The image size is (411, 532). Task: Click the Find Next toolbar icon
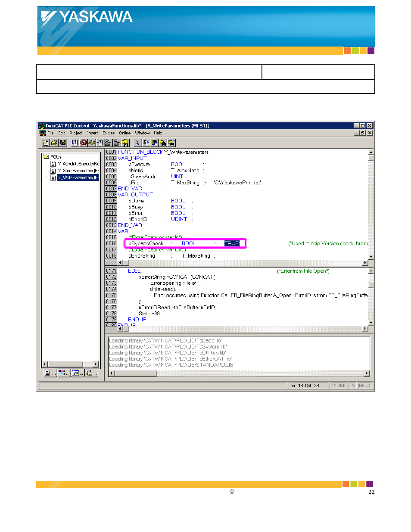[x=171, y=143]
